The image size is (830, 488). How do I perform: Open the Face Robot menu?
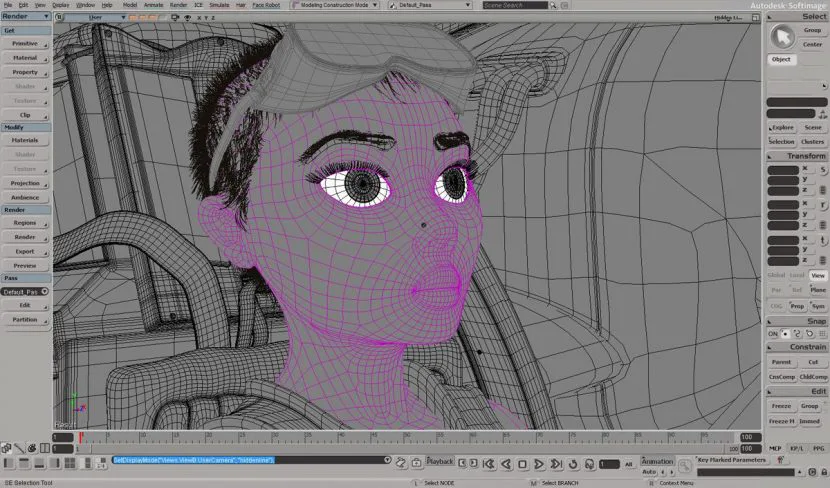point(266,5)
